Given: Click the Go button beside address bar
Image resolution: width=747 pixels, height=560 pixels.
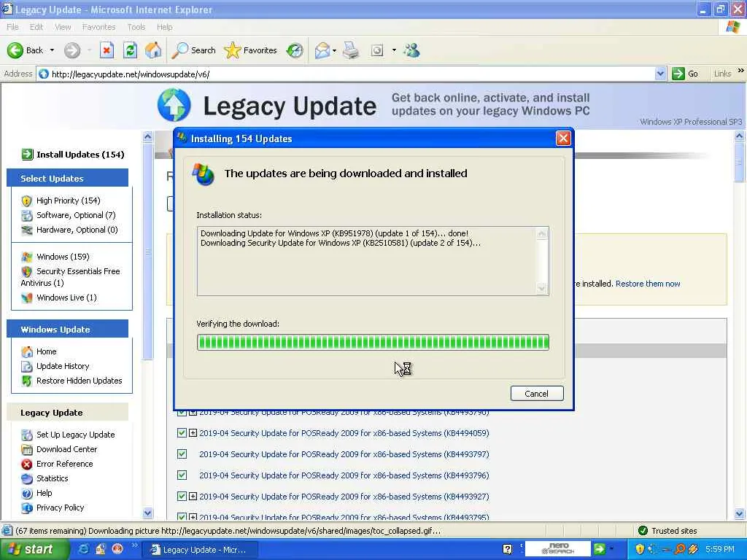Looking at the screenshot, I should pos(684,74).
